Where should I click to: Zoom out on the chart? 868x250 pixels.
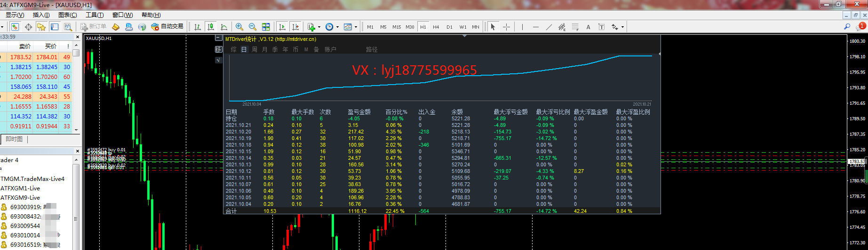tap(253, 27)
